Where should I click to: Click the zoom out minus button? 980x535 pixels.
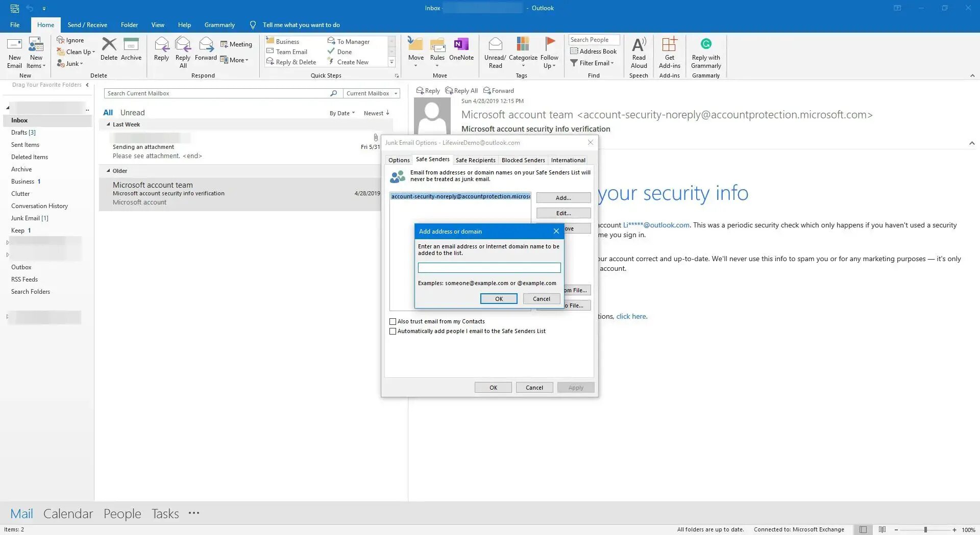tap(896, 530)
